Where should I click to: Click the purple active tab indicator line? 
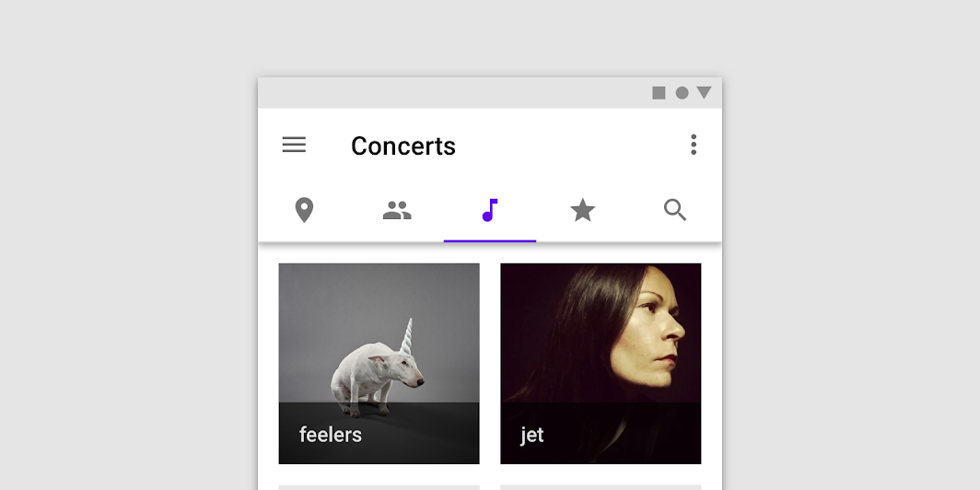(x=490, y=240)
